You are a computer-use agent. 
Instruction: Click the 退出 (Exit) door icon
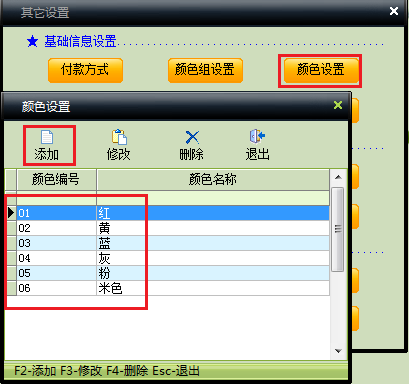coord(257,136)
